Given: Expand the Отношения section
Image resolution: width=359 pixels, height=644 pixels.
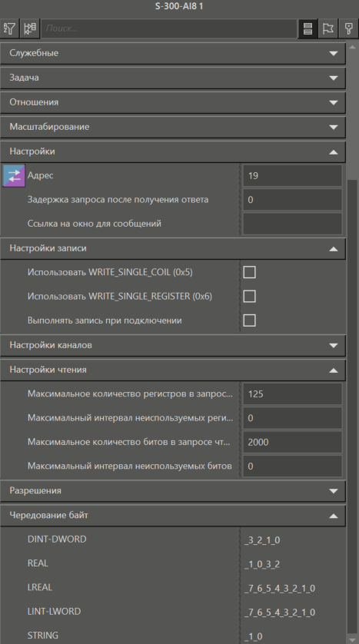Looking at the screenshot, I should (x=172, y=102).
